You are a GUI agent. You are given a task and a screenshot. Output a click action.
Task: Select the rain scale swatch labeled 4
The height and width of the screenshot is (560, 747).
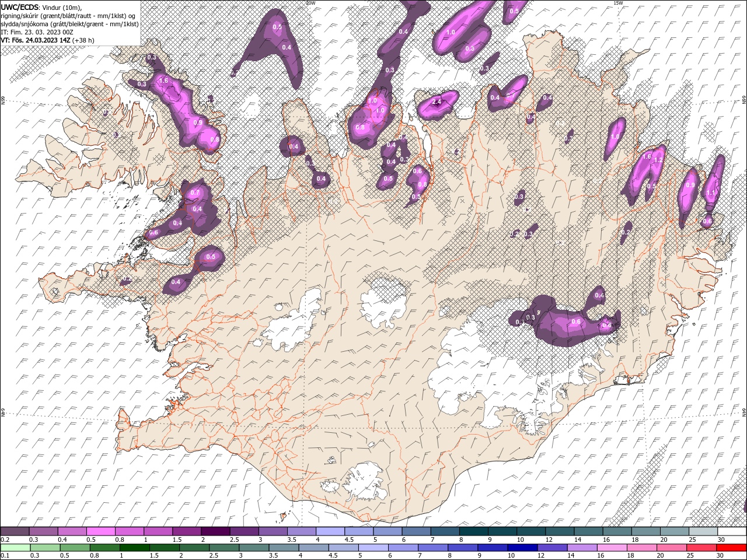pos(313,548)
